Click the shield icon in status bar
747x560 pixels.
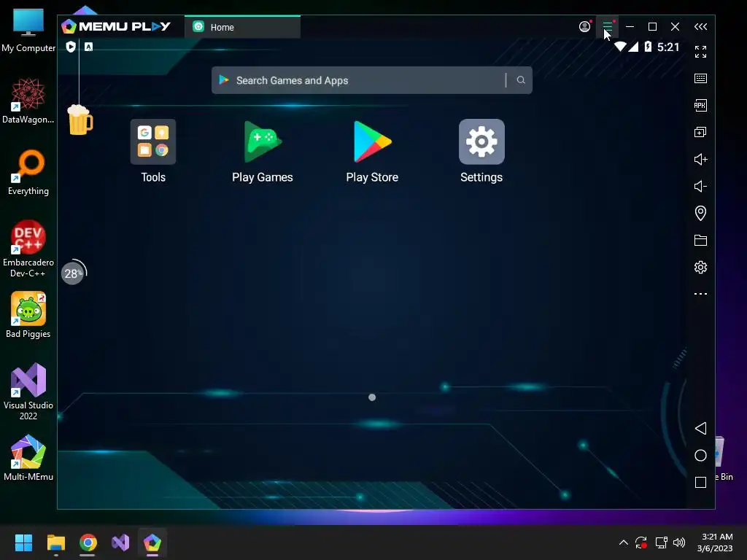tap(71, 47)
